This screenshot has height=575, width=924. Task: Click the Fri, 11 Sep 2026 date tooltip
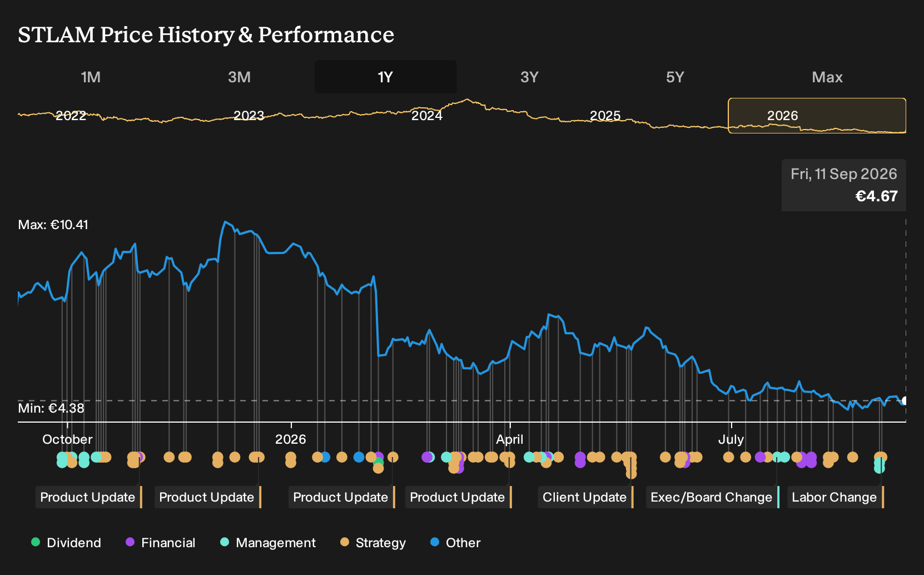[x=844, y=174]
